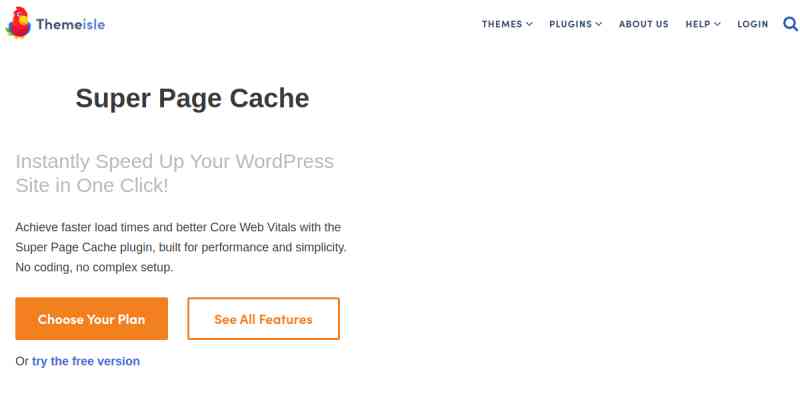Screen dimensions: 800x400
Task: Open the Plugins menu label
Action: (571, 24)
